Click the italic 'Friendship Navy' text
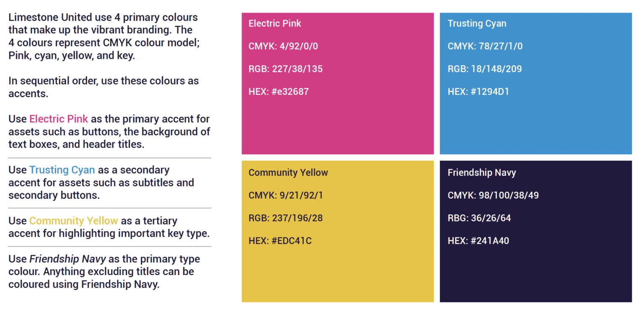This screenshot has width=644, height=314. pos(68,259)
